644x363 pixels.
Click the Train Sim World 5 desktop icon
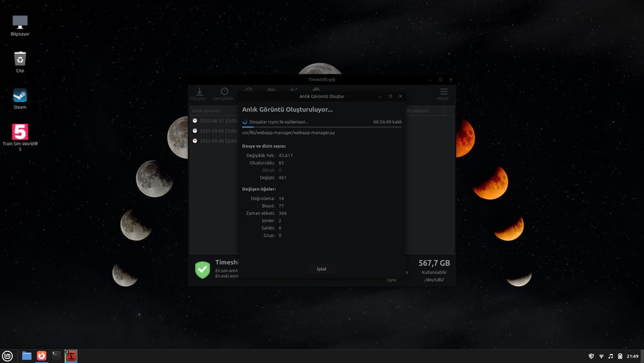point(20,137)
